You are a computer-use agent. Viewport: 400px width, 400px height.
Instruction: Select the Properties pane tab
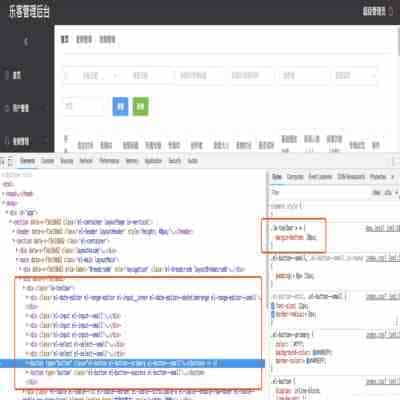pos(378,177)
